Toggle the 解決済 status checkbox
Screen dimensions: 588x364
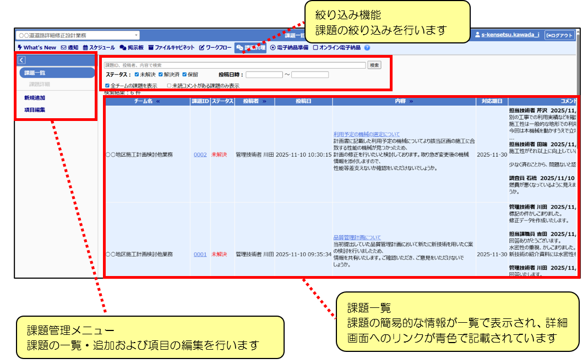point(161,75)
